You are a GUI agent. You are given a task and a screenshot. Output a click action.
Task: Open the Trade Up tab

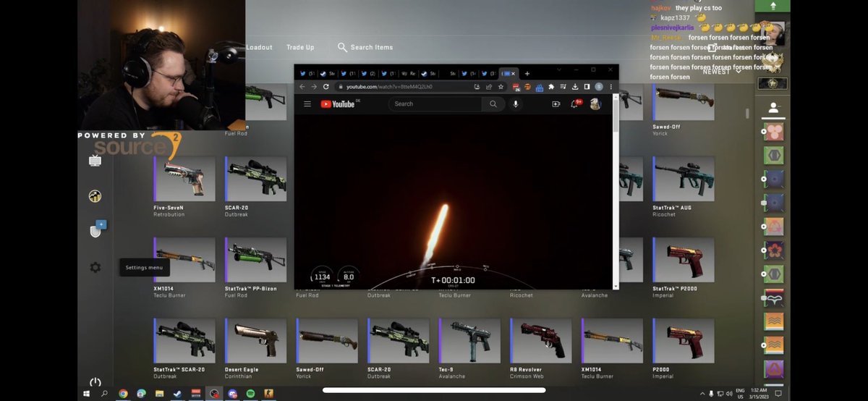tap(300, 48)
